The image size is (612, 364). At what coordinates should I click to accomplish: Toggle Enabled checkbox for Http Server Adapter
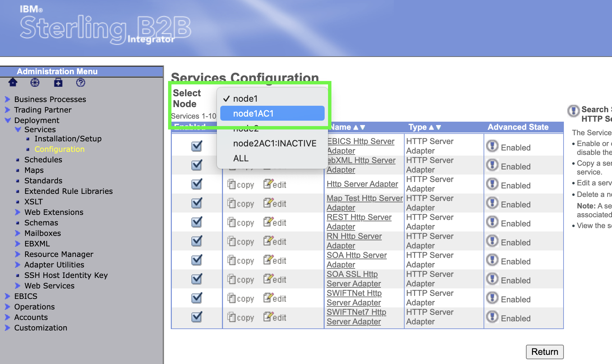[x=197, y=184]
